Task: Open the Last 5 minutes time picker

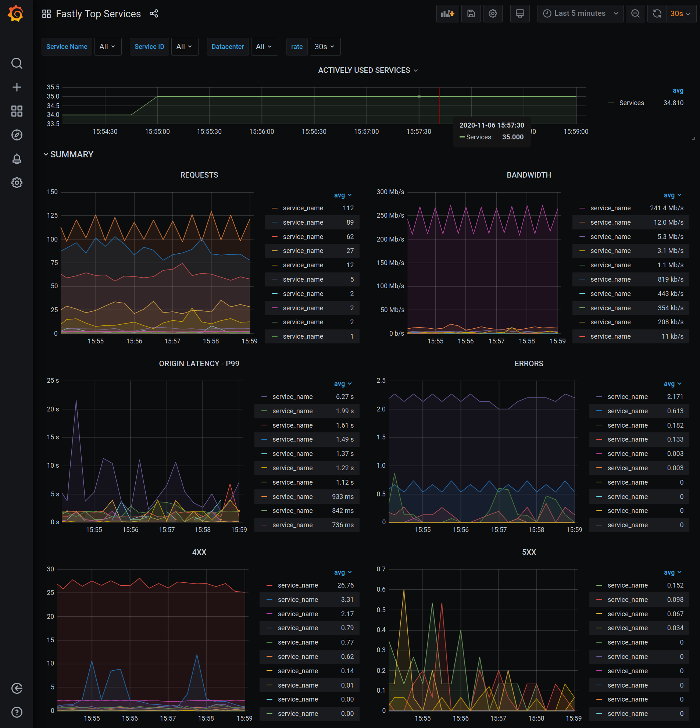Action: (x=580, y=14)
